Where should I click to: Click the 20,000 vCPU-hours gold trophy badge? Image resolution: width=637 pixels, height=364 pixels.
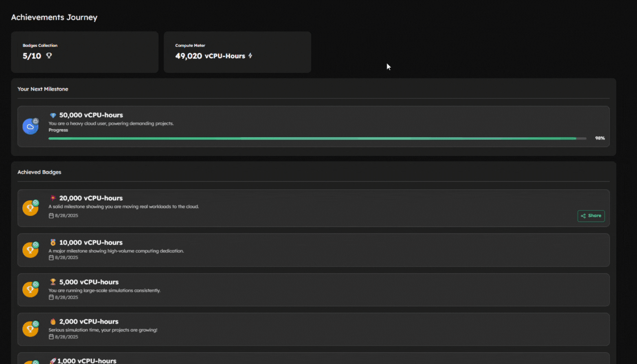pyautogui.click(x=31, y=208)
